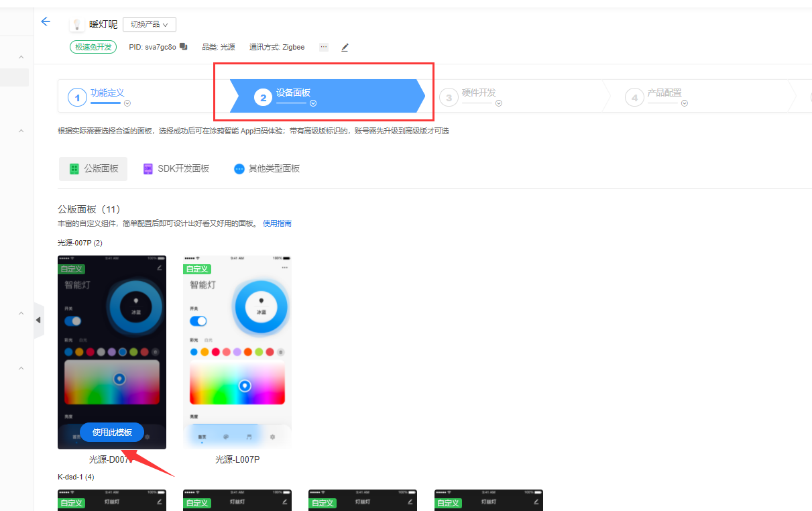The image size is (812, 511).
Task: Click the blue 其他类型面板 ellipsis icon
Action: (x=239, y=169)
